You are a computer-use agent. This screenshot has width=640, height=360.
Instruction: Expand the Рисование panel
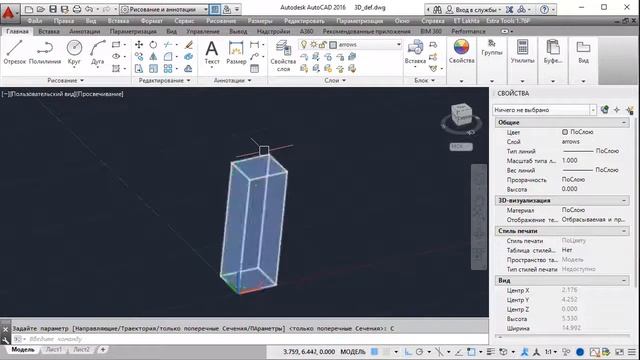coord(65,80)
